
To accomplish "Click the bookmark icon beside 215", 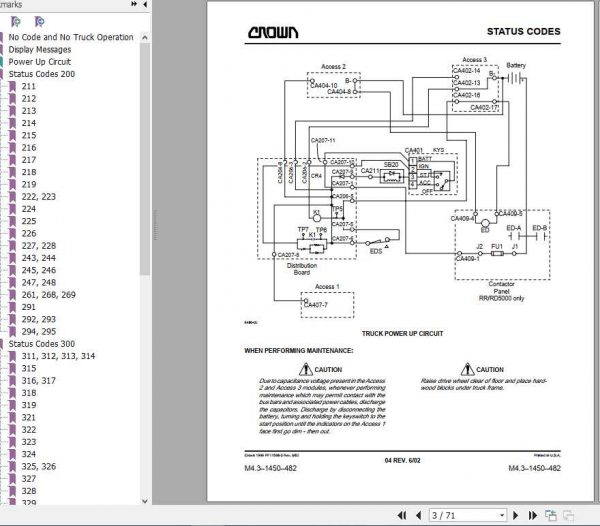I will [x=13, y=135].
